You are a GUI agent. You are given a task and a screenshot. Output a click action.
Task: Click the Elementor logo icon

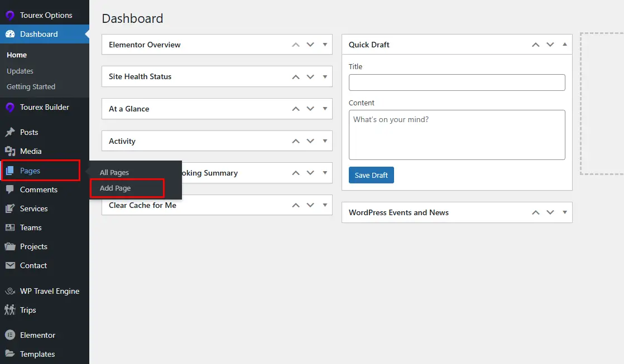pos(10,335)
